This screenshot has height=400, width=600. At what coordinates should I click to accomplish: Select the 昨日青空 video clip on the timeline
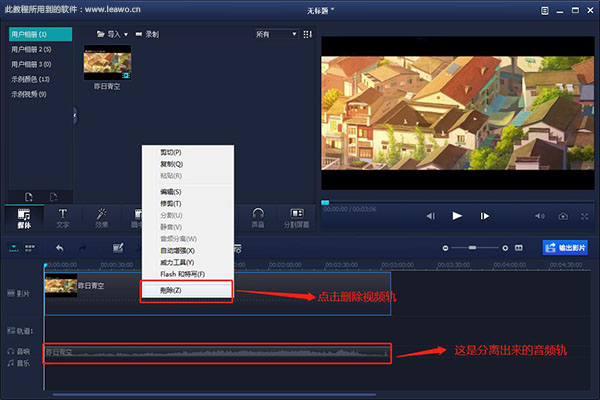click(217, 294)
